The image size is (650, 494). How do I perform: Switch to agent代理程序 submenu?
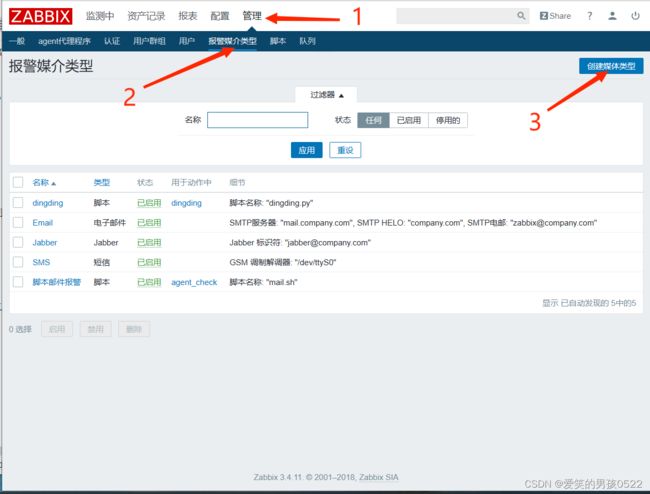pyautogui.click(x=64, y=41)
